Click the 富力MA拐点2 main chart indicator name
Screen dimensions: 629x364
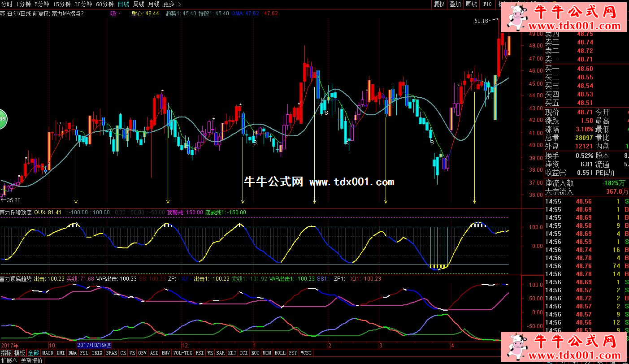pyautogui.click(x=68, y=13)
